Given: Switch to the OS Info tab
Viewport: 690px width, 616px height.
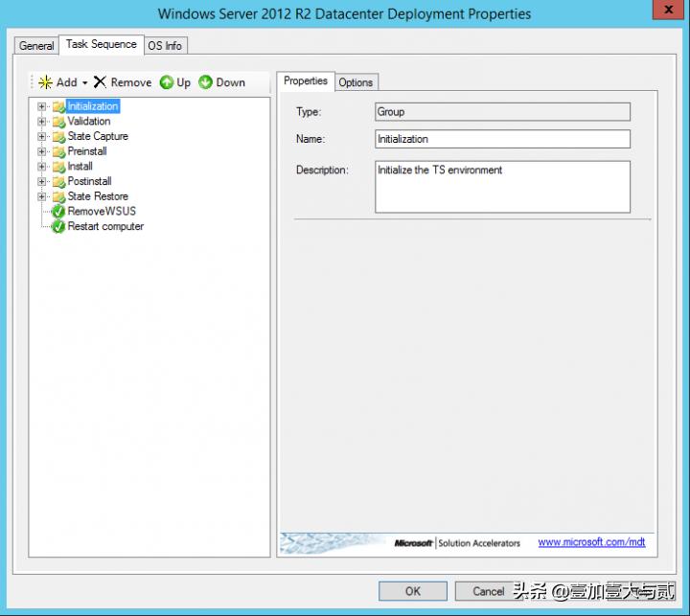Looking at the screenshot, I should point(165,46).
